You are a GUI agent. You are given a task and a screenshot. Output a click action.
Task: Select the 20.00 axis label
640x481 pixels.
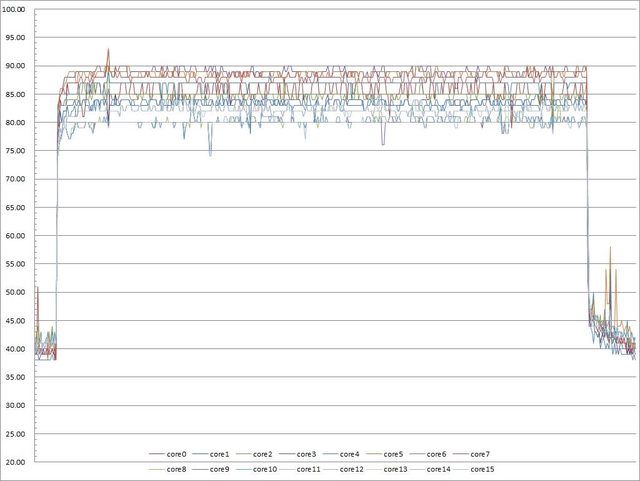[x=19, y=463]
